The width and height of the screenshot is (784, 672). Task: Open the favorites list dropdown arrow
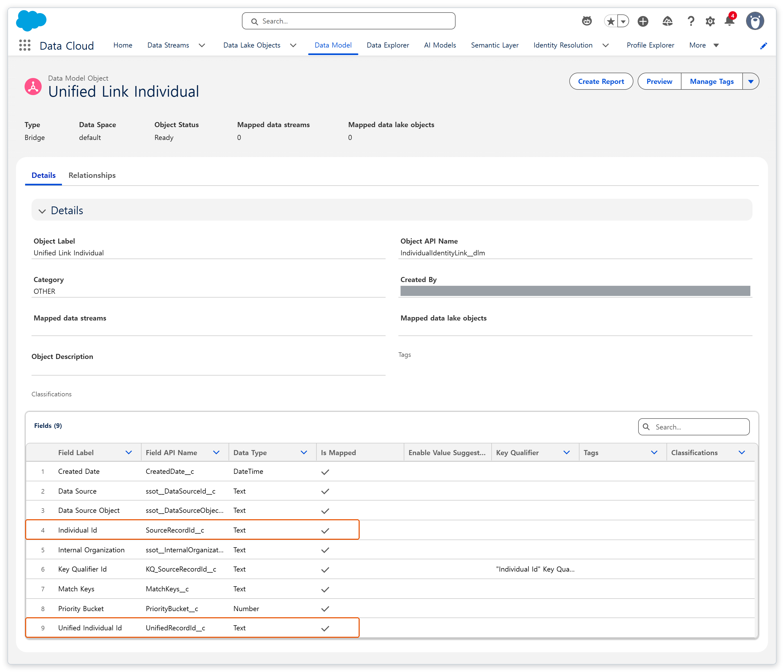pos(623,21)
